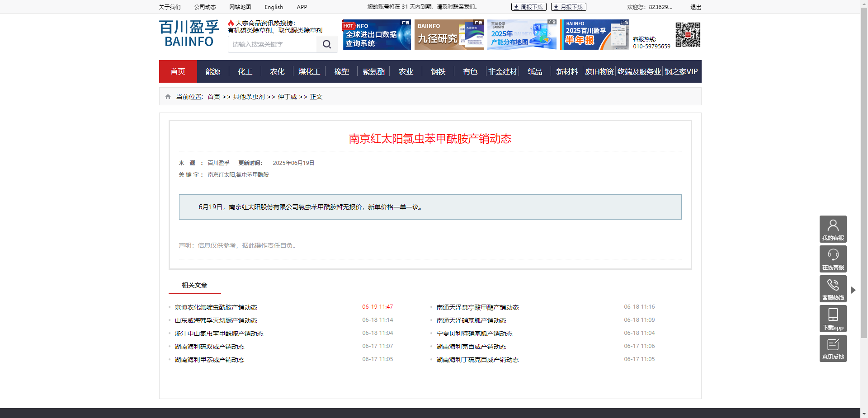Open the 橡塑 navigation menu
The width and height of the screenshot is (868, 418).
(341, 71)
